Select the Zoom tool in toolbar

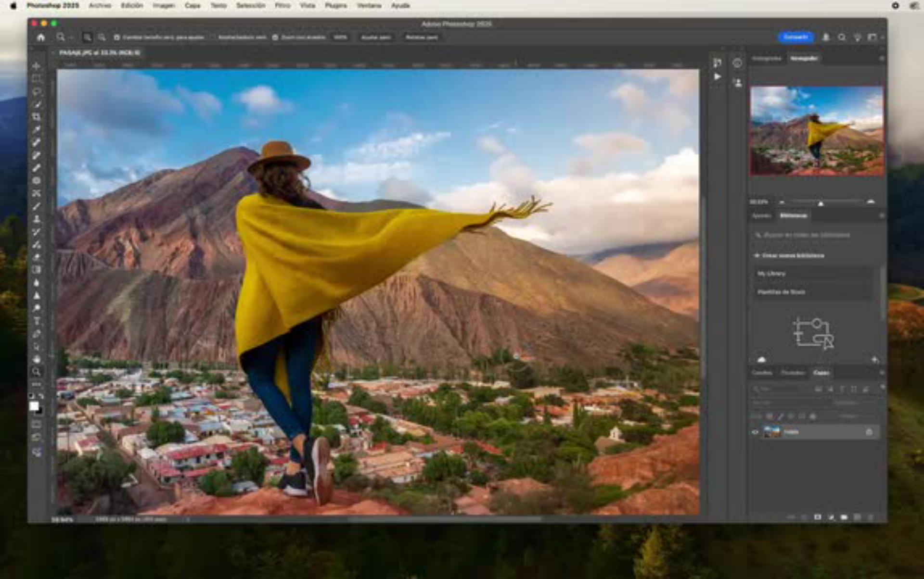tap(37, 372)
